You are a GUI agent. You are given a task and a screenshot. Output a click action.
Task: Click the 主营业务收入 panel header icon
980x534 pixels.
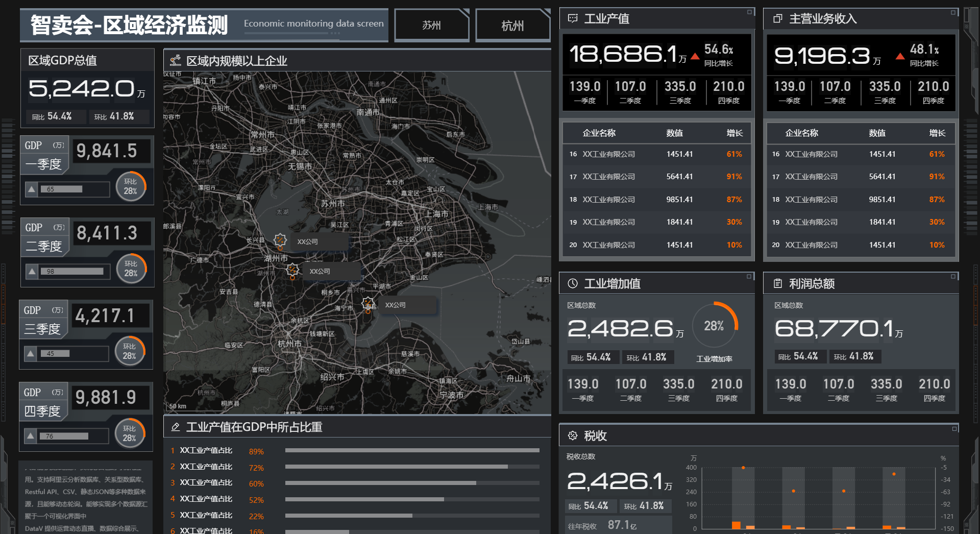(x=778, y=18)
